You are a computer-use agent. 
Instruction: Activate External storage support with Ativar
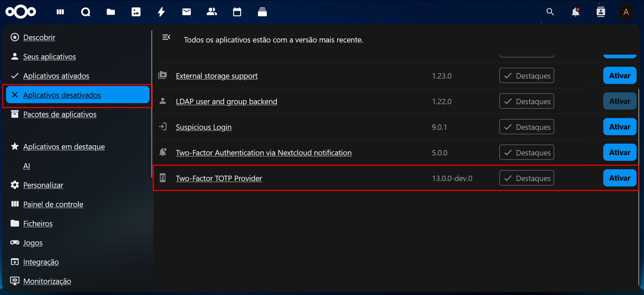[x=620, y=76]
